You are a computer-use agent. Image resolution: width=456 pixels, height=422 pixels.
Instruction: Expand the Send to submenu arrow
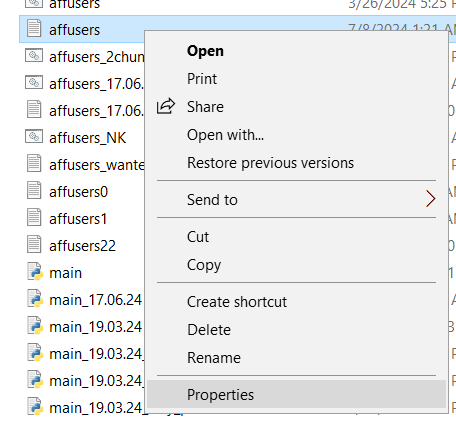430,199
